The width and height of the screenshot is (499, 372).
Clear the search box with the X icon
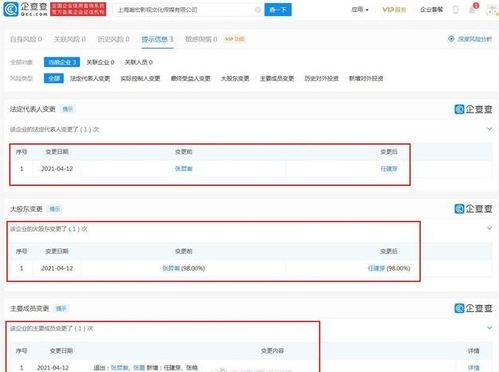tap(257, 10)
